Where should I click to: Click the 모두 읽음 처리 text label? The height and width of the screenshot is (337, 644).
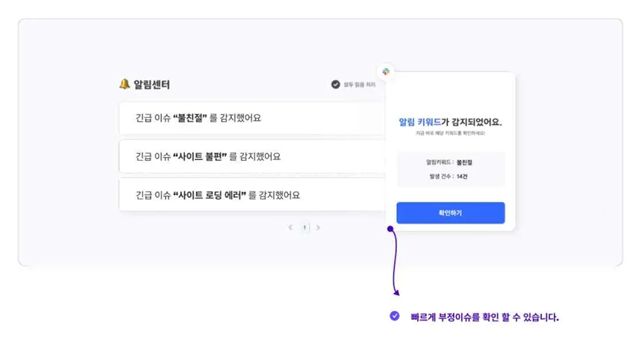360,85
